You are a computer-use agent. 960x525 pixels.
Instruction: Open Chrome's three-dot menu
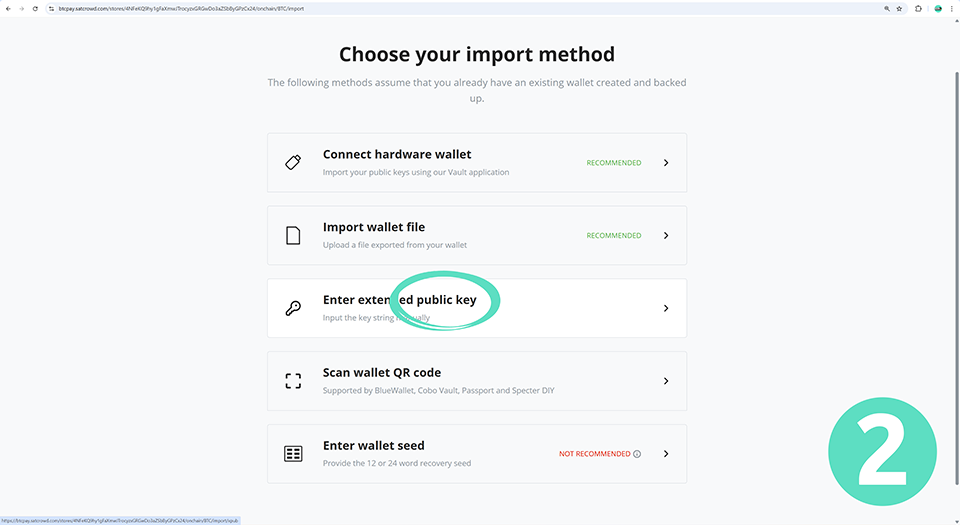[x=952, y=8]
